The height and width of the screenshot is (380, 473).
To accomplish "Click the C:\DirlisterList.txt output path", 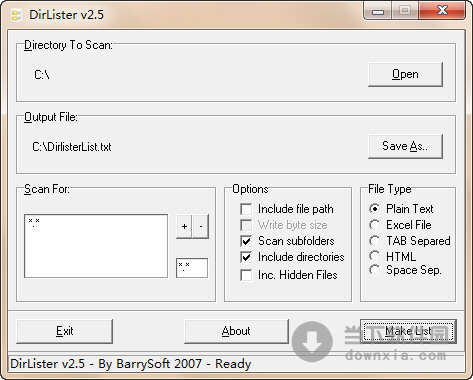I will click(72, 147).
